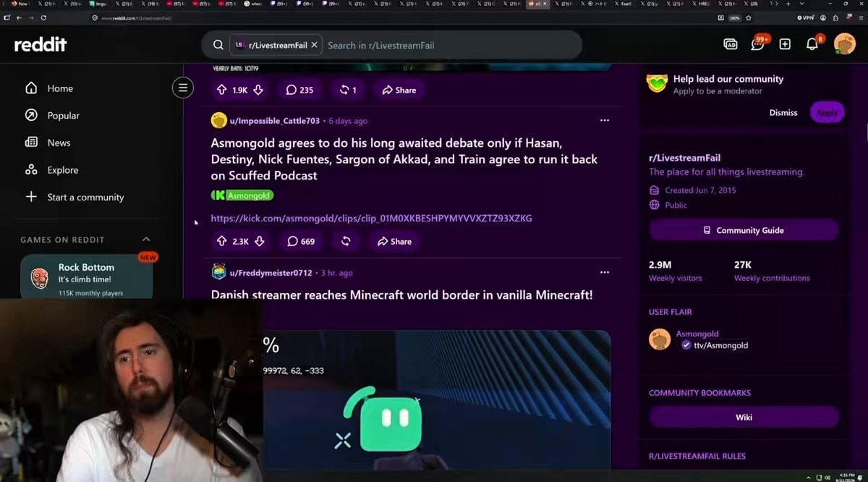This screenshot has width=868, height=482.
Task: Open the Advertise on Reddit icon
Action: [x=730, y=44]
